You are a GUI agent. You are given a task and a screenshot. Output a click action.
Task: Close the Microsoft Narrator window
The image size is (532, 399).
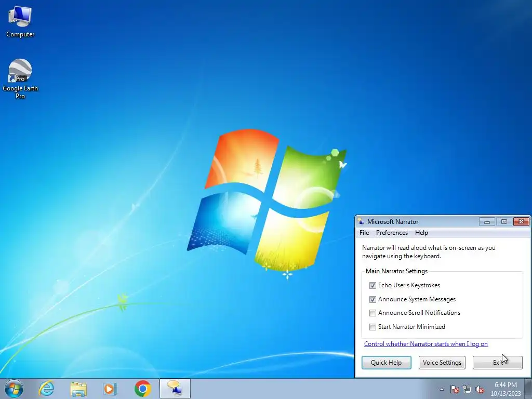pos(521,221)
